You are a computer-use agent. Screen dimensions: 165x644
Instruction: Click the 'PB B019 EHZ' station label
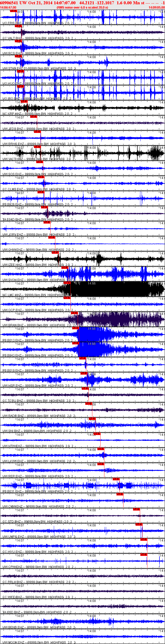(x=12, y=371)
